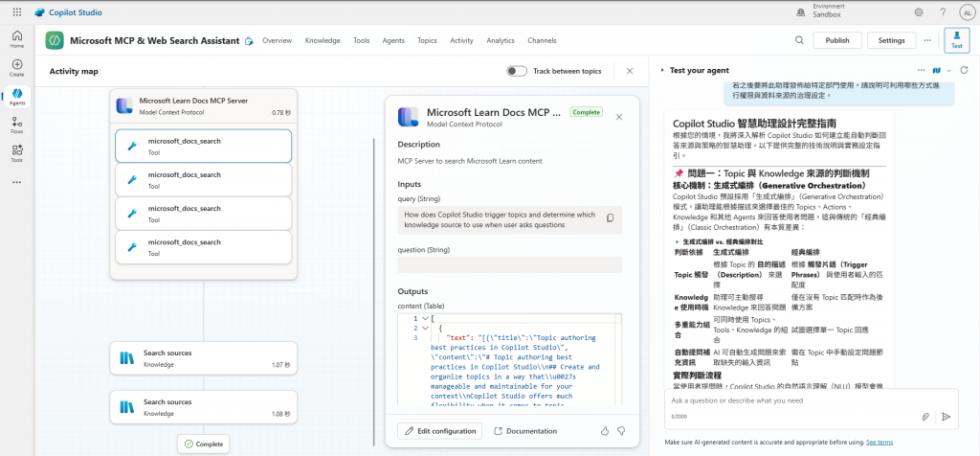980x456 pixels.
Task: Open the Documentation link
Action: [525, 431]
